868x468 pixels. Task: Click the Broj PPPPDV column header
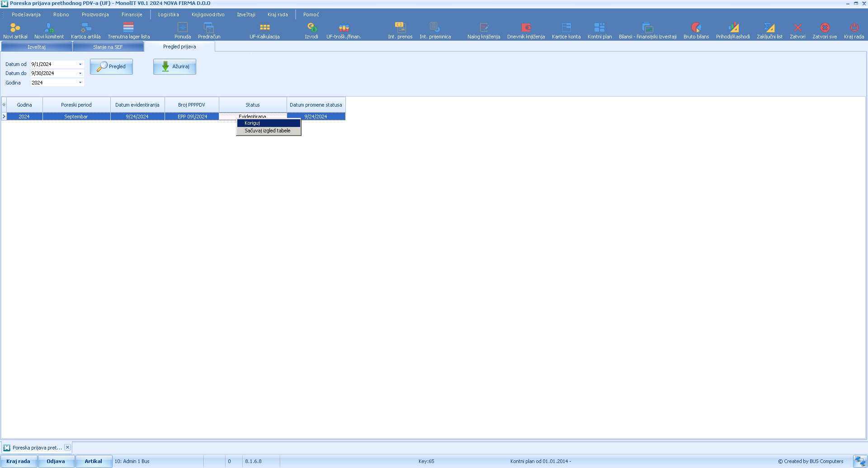pyautogui.click(x=192, y=105)
